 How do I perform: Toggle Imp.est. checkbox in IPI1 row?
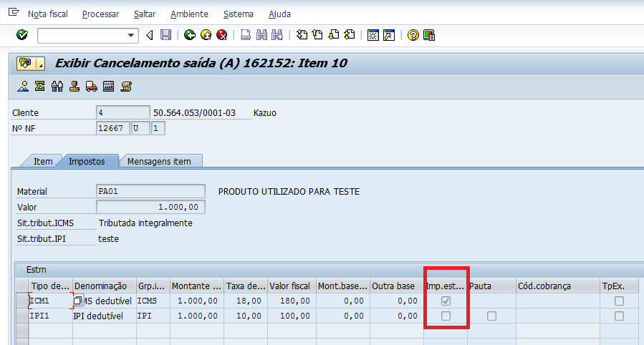pyautogui.click(x=446, y=316)
